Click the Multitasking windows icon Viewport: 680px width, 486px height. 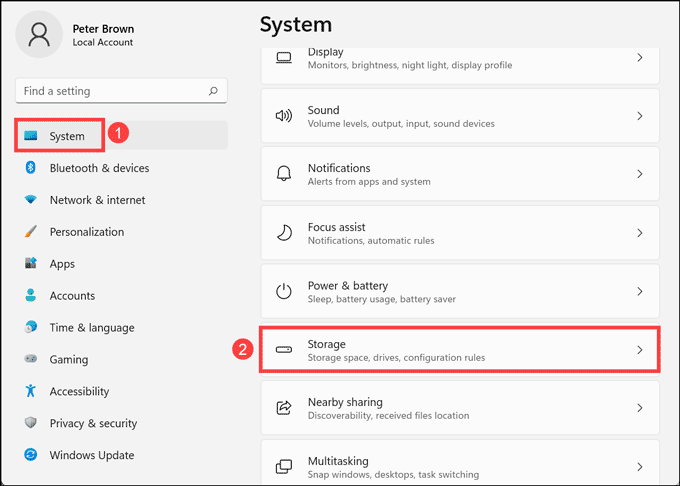(x=284, y=466)
